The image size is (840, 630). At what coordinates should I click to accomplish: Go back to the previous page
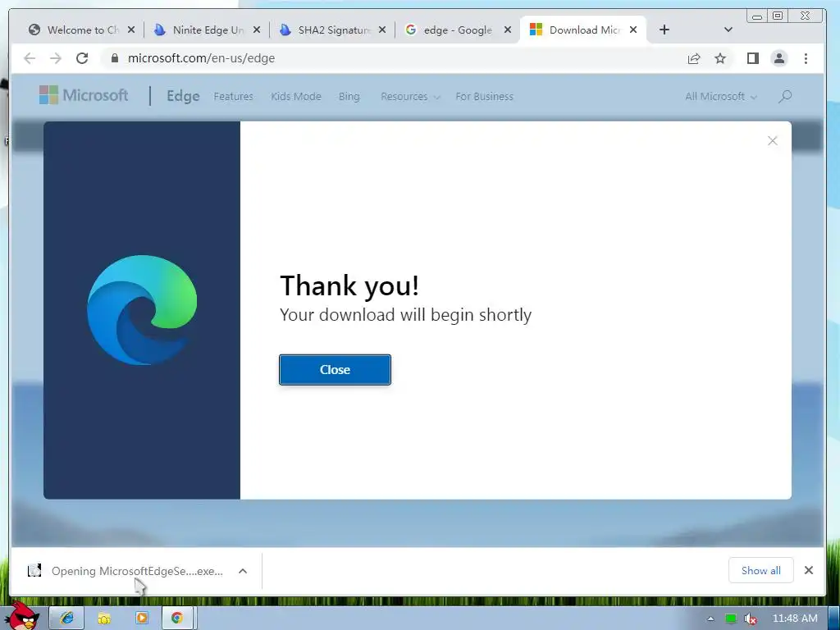tap(30, 58)
